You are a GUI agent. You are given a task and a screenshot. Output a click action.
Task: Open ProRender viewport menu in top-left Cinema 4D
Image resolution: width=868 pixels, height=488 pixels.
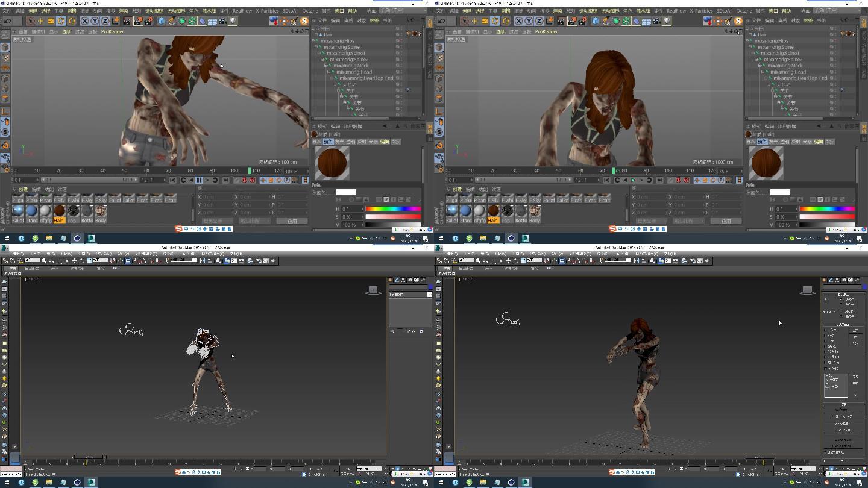point(112,31)
